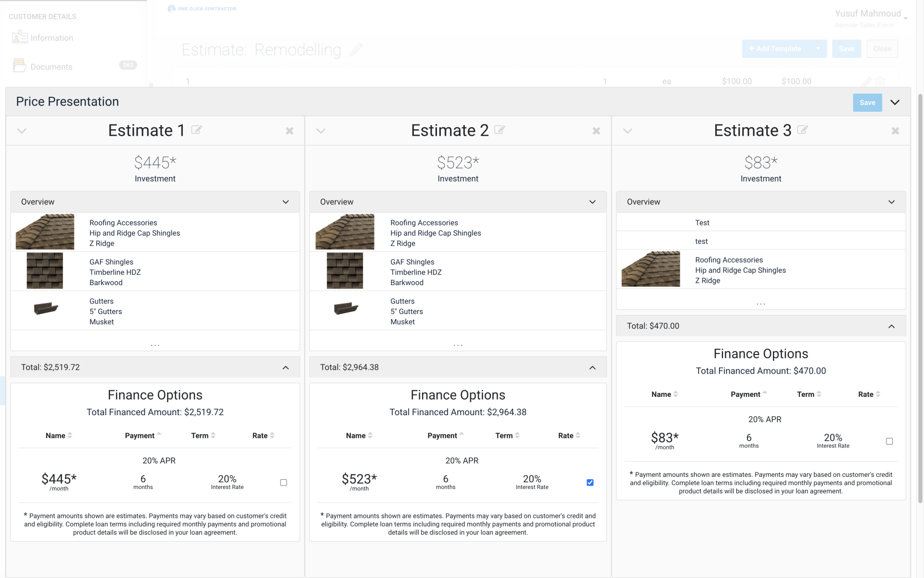This screenshot has width=924, height=578.
Task: Check the 20% Interest Rate option in Estimate 1
Action: (283, 482)
